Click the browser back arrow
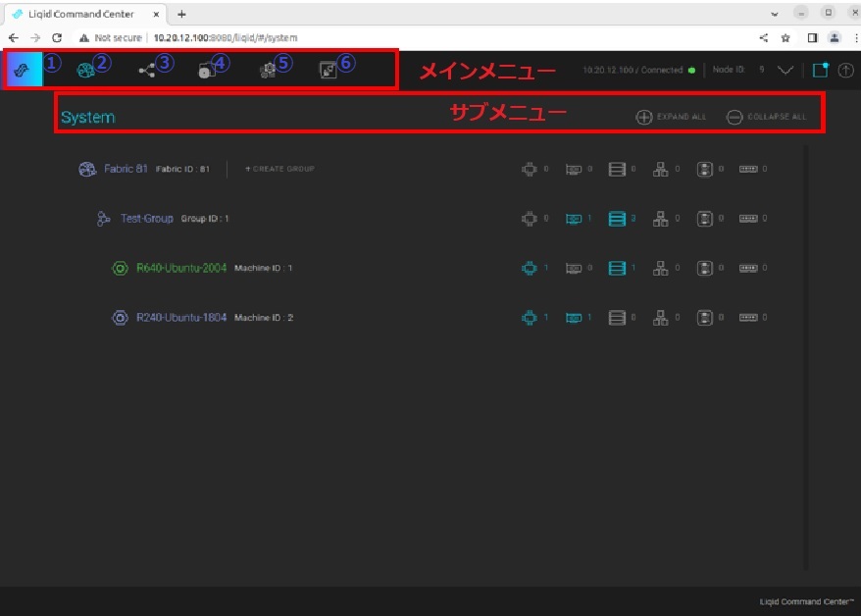 coord(13,38)
